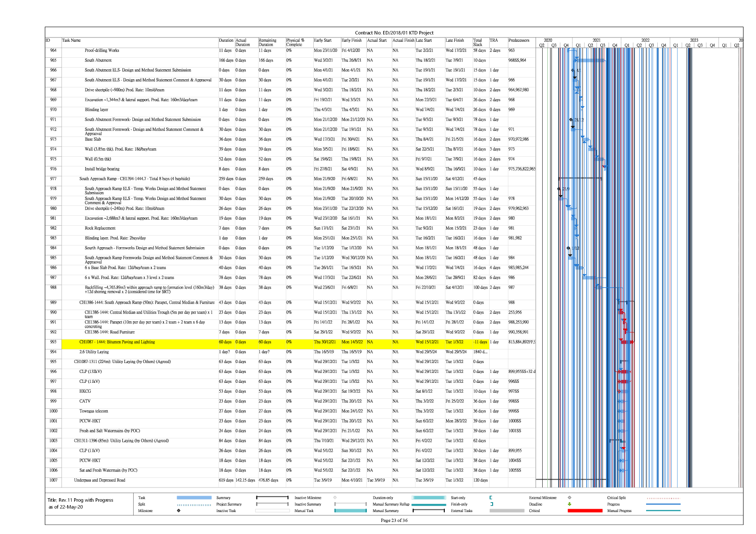
Task: Click the Task Name column header
Action: [72, 40]
